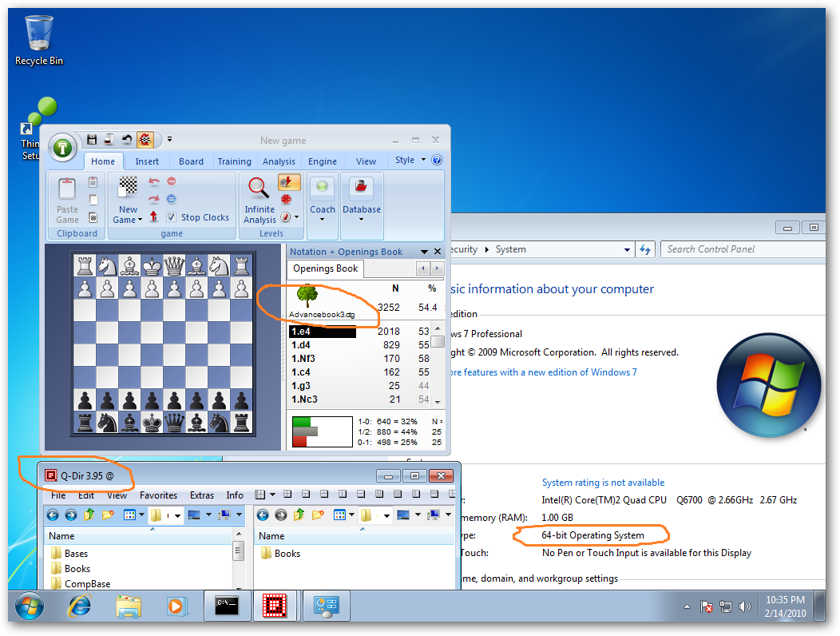The width and height of the screenshot is (840, 636).
Task: Select four equal panes layout in Q-Dir
Action: pyautogui.click(x=287, y=494)
